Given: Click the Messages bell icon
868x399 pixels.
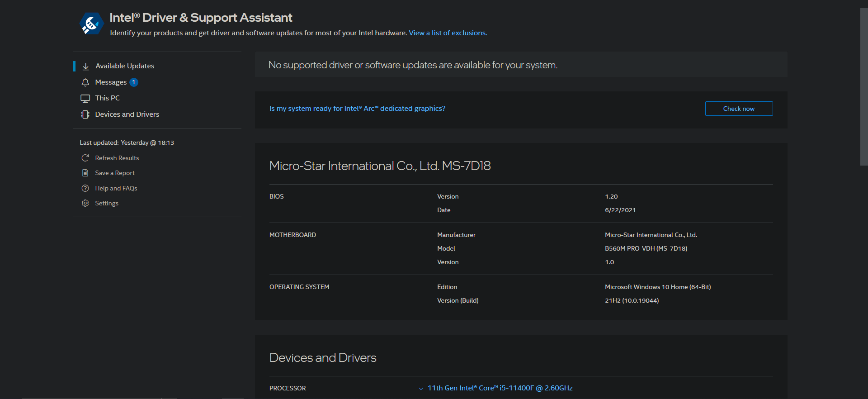Looking at the screenshot, I should [x=85, y=82].
